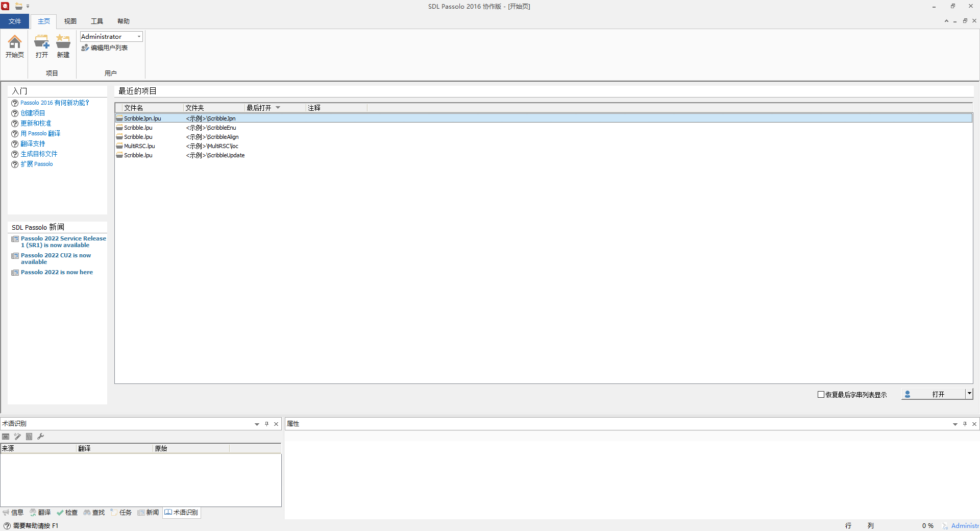This screenshot has width=980, height=531.
Task: Open the Passolo 2022 is now here news link
Action: (x=57, y=273)
